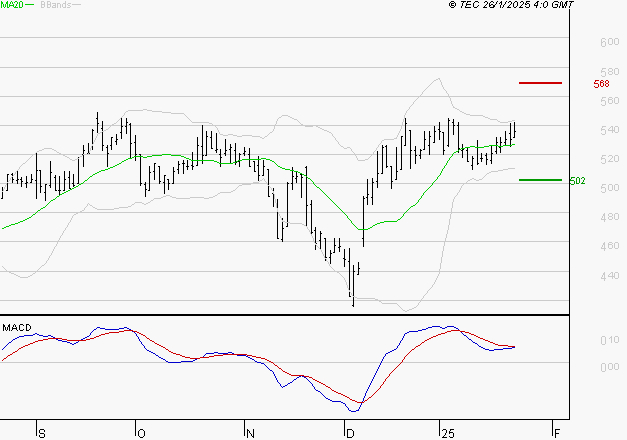Click the 520 price axis label
The height and width of the screenshot is (440, 627).
pyautogui.click(x=610, y=159)
